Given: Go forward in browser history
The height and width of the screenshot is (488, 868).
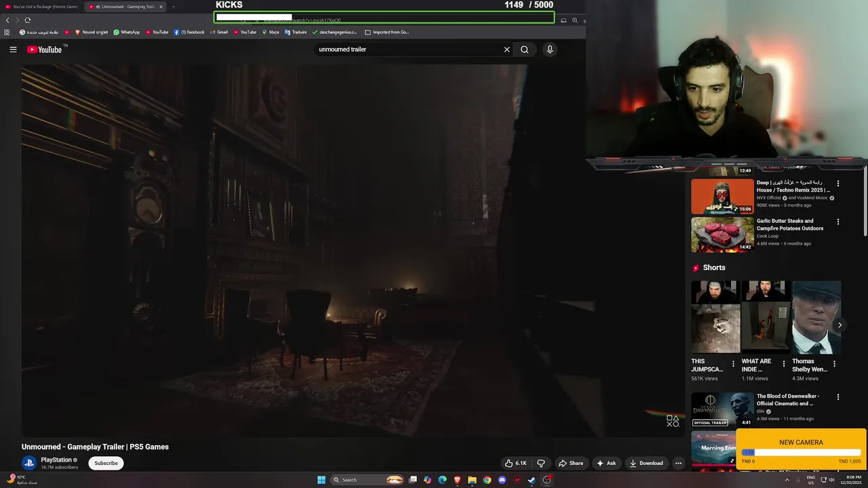Looking at the screenshot, I should coord(18,20).
